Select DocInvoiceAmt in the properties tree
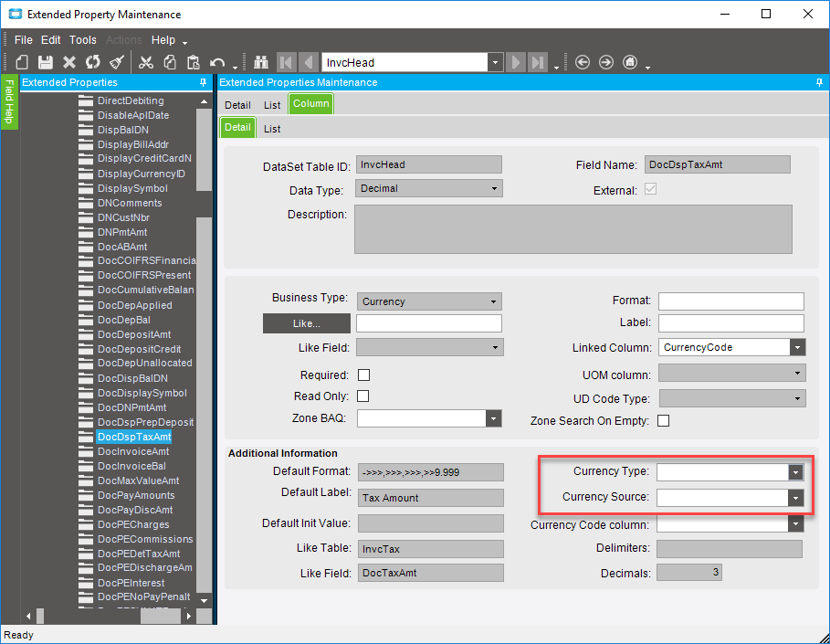 tap(133, 451)
